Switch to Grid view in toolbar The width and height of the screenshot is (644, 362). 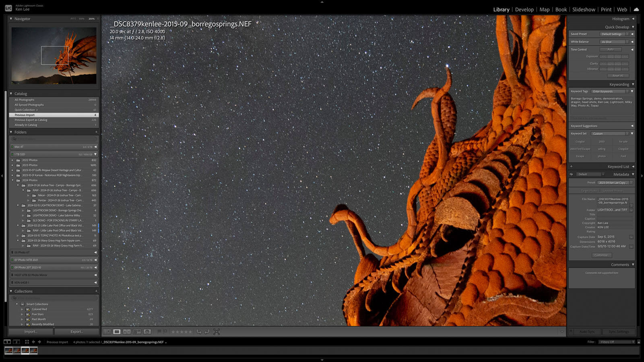point(107,332)
